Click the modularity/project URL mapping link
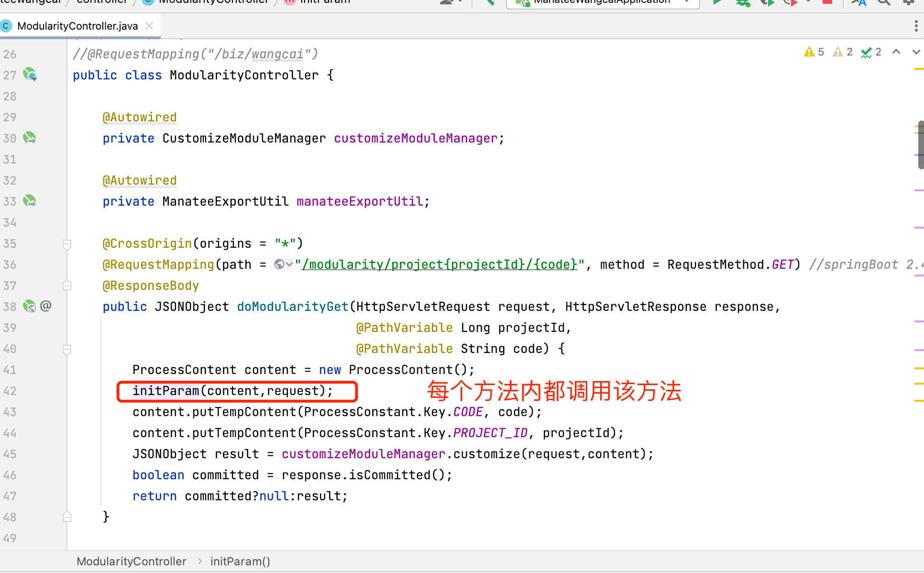924x573 pixels. 440,264
